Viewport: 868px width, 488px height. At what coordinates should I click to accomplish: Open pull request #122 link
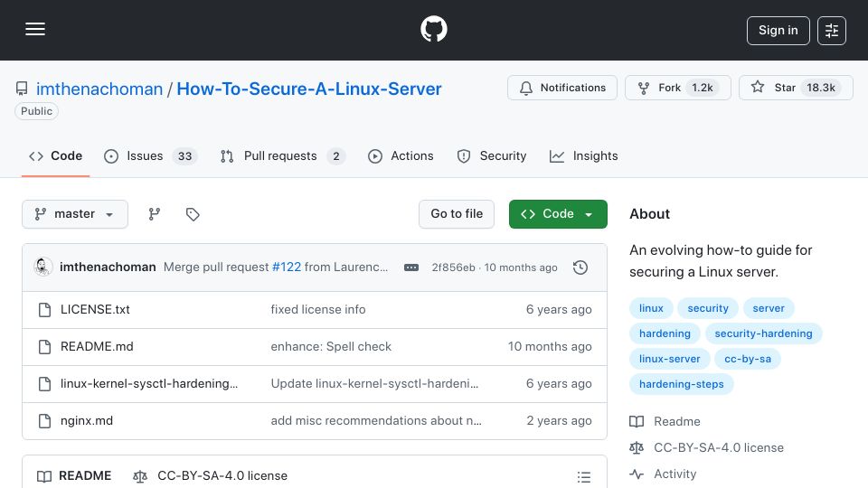(287, 267)
